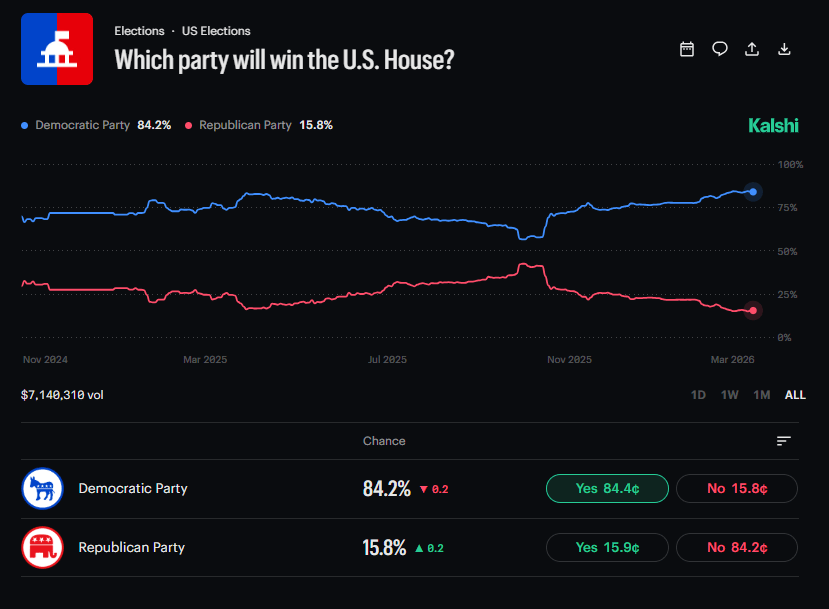Select the ALL time range
829x609 pixels.
click(x=795, y=395)
